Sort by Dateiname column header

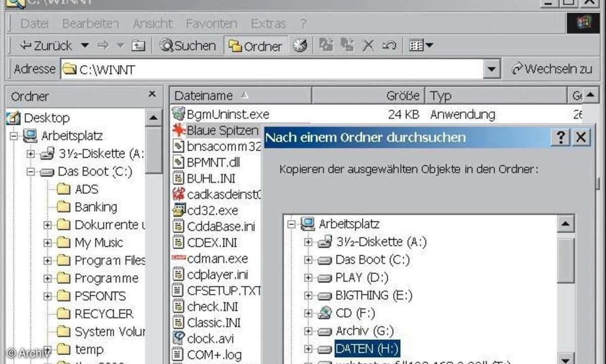(203, 96)
